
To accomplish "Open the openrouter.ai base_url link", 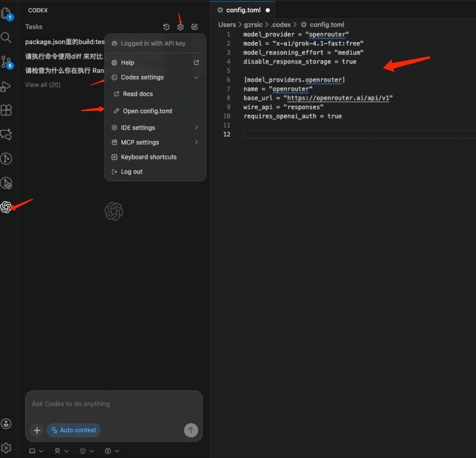I will pos(338,98).
